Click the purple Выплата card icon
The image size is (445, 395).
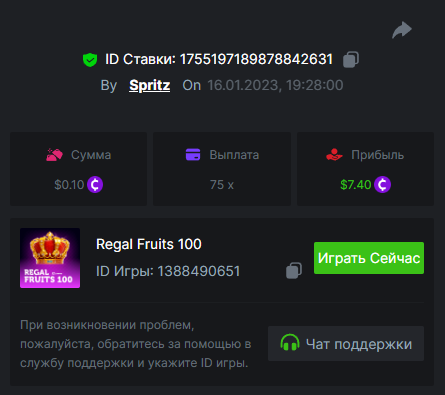[x=193, y=155]
